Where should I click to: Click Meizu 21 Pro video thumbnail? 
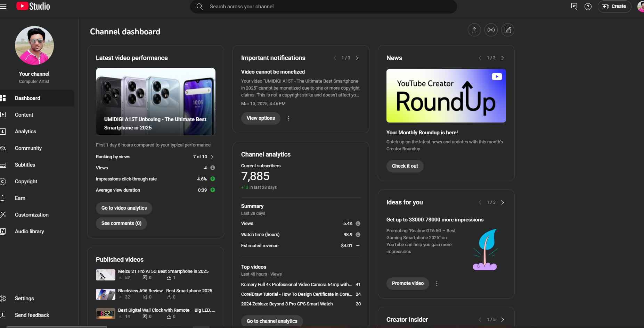(106, 275)
